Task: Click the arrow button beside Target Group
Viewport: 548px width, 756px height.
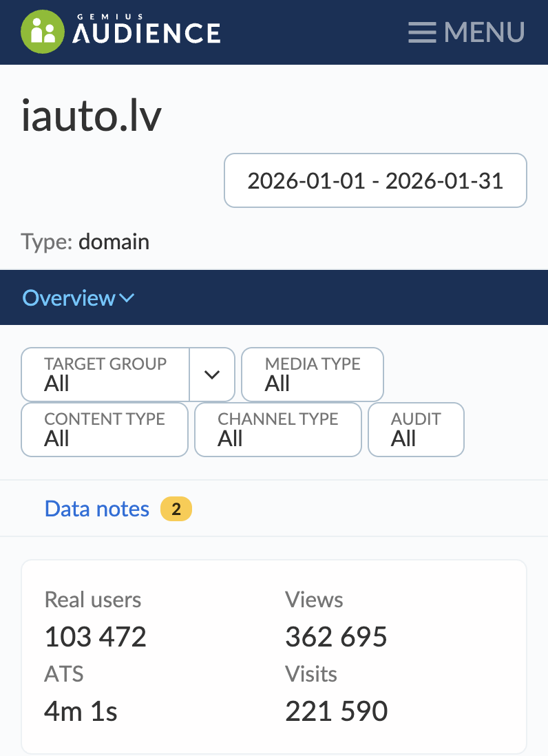Action: pyautogui.click(x=212, y=375)
